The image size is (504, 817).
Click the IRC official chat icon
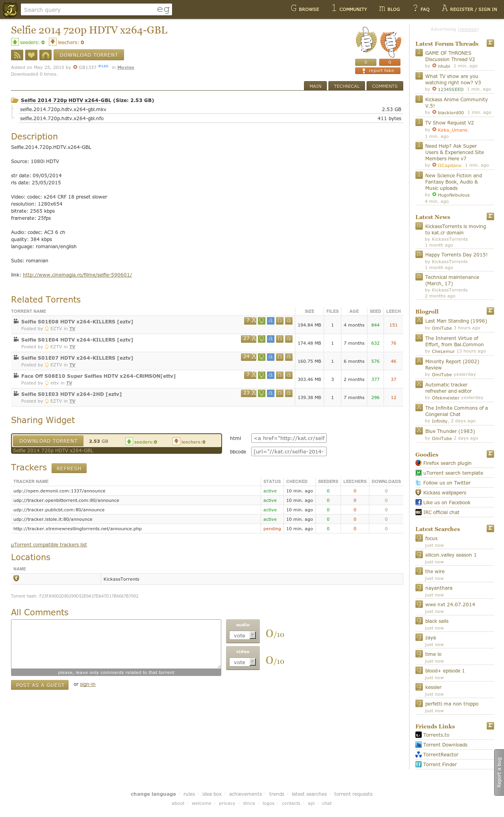(x=419, y=512)
